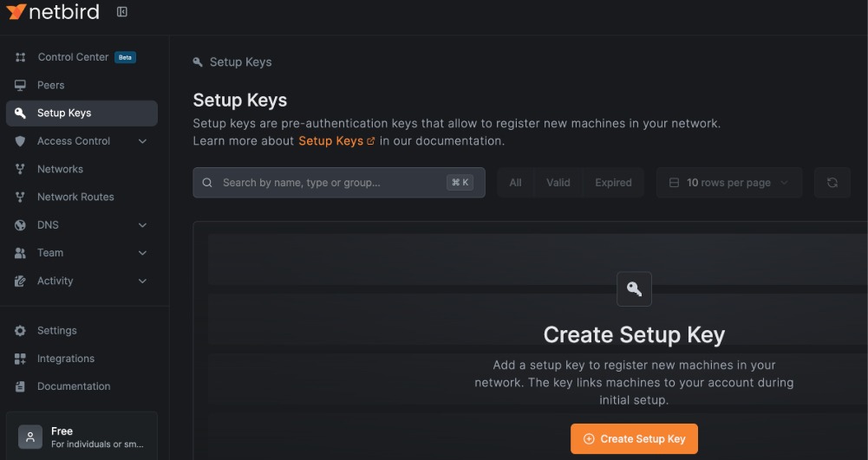The width and height of the screenshot is (868, 460).
Task: Open the 10 rows per page dropdown
Action: click(x=728, y=183)
